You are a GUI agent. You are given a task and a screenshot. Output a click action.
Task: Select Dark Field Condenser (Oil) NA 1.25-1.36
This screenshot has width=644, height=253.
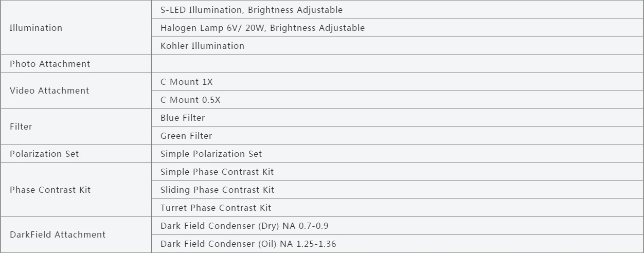(248, 244)
